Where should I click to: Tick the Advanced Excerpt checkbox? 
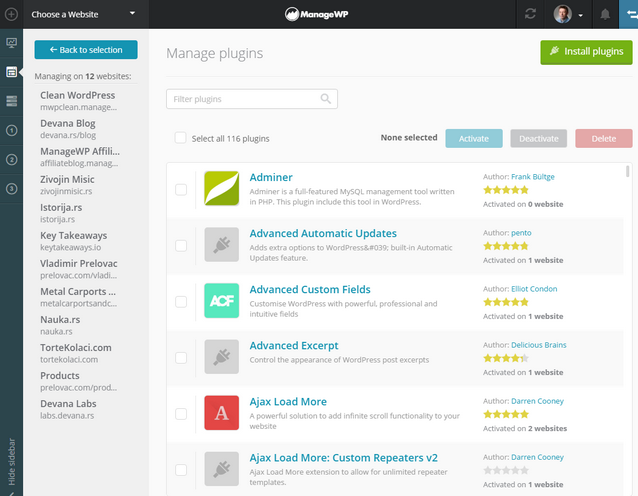click(x=181, y=358)
